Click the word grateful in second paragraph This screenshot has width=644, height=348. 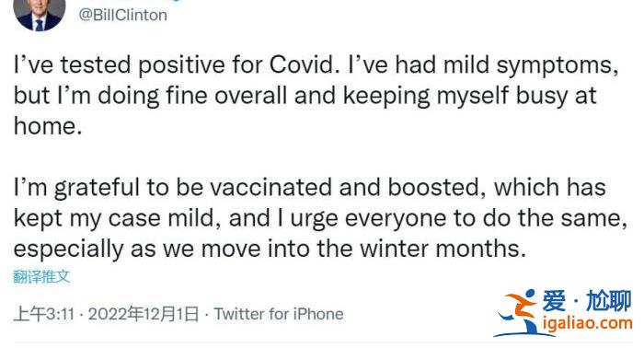click(x=97, y=190)
